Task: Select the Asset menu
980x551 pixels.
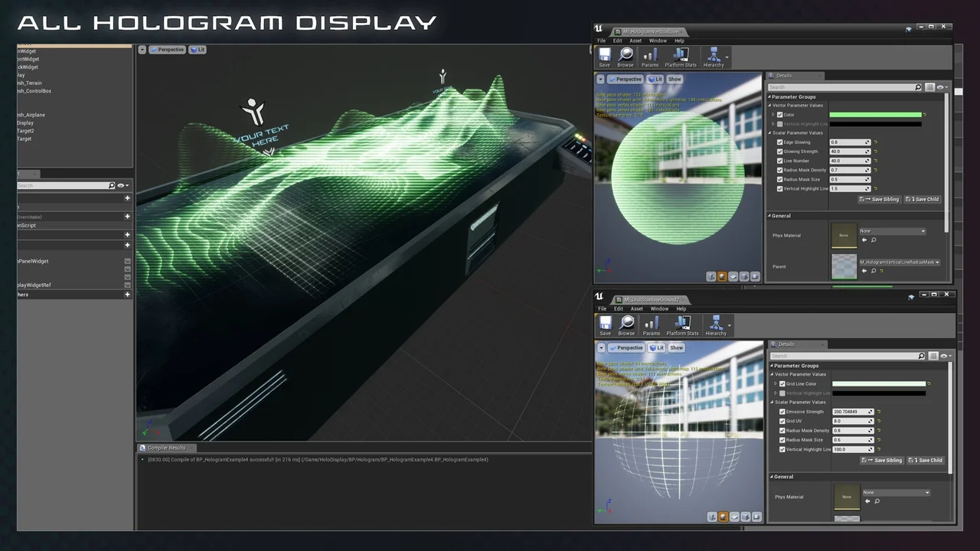Action: point(635,41)
